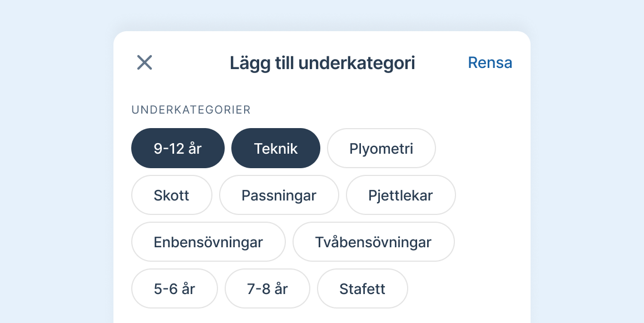Viewport: 644px width, 323px height.
Task: Add the Stafett subcategory chip
Action: coord(362,288)
